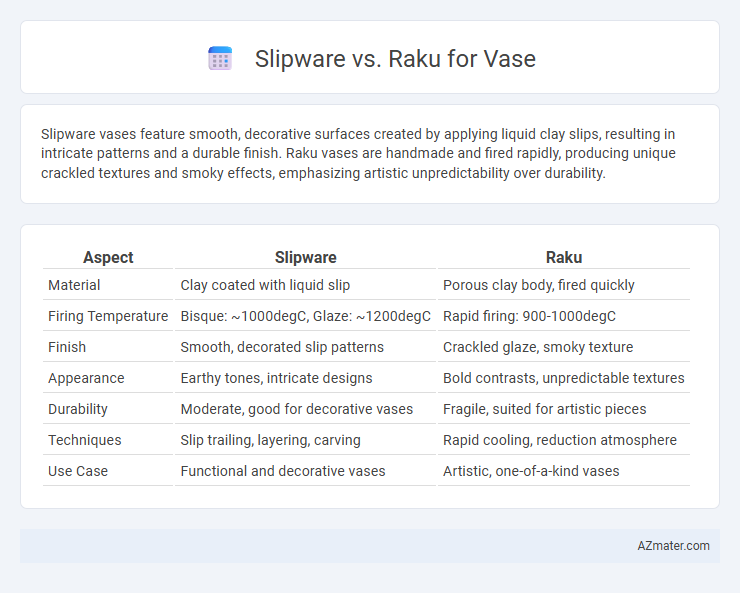This screenshot has height=593, width=740.
Task: Click the calendar grid icon beside title
Action: 220,58
